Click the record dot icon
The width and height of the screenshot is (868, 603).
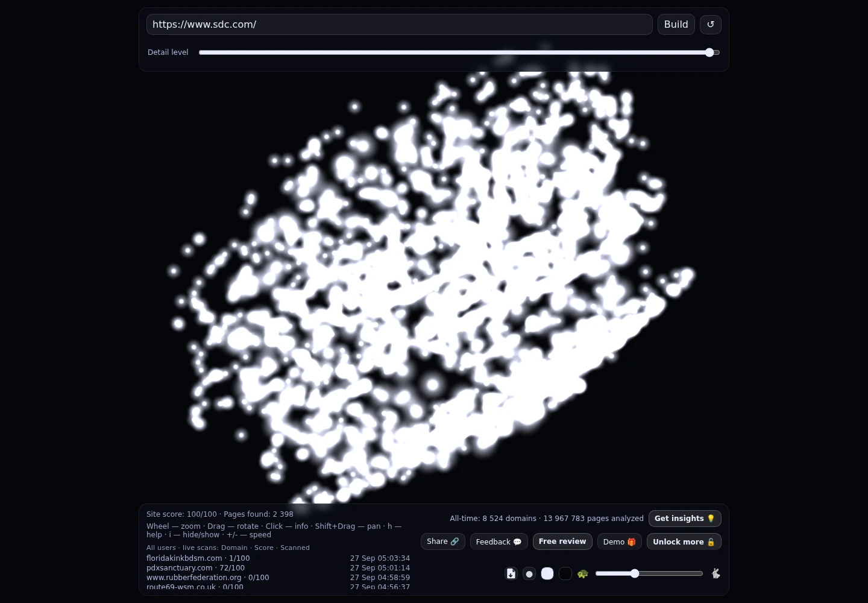(x=529, y=573)
